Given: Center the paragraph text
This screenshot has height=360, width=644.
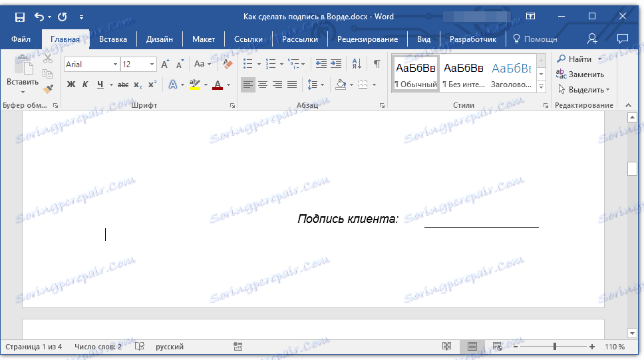Looking at the screenshot, I should tap(262, 85).
